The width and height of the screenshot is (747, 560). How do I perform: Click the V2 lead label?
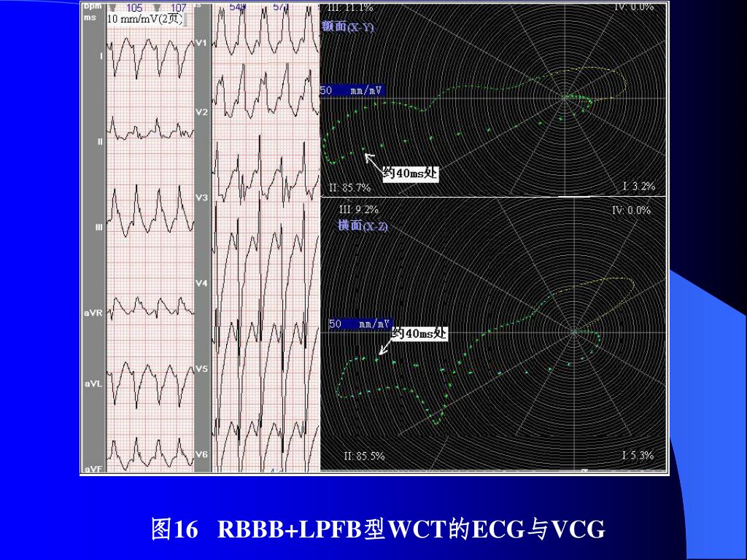202,112
